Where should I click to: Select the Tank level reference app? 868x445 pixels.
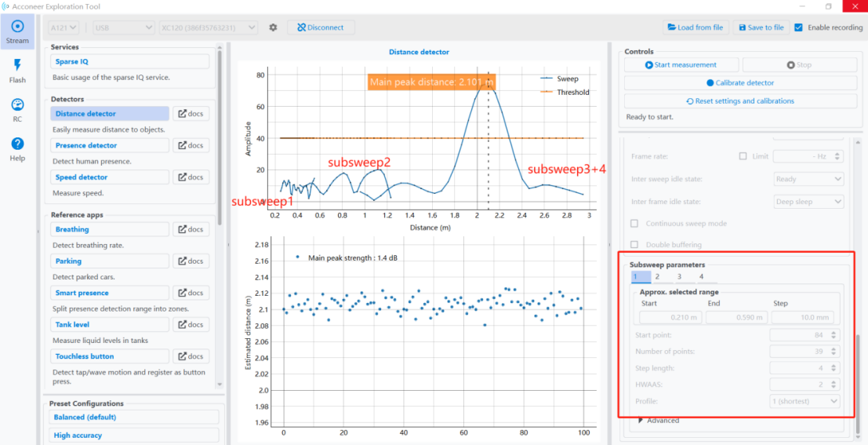[109, 324]
